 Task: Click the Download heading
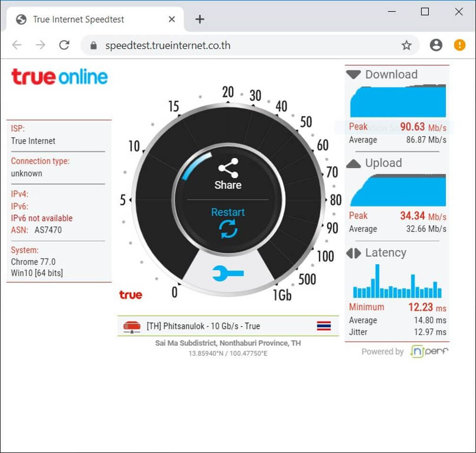[391, 75]
